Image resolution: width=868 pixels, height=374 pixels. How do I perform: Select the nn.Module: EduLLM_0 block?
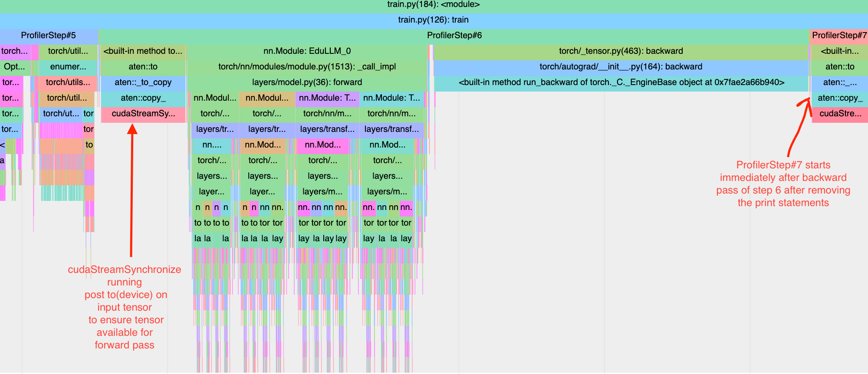[307, 51]
